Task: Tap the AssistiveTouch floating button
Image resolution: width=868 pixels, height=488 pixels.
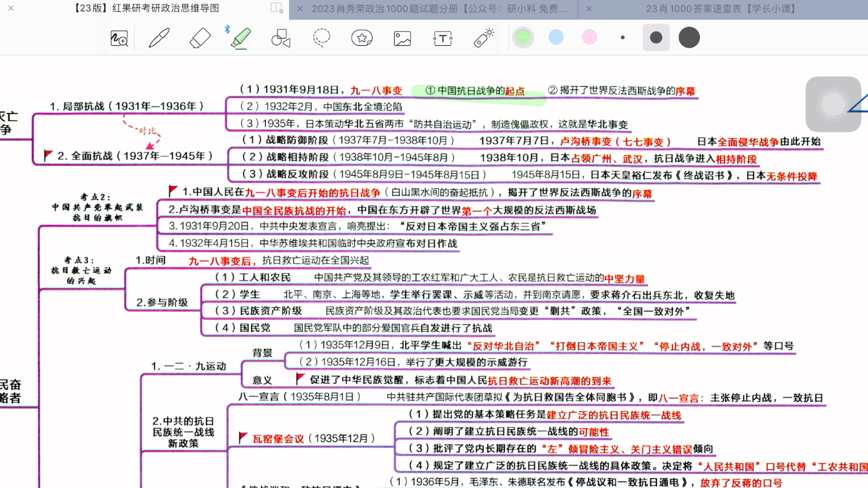Action: click(x=833, y=104)
